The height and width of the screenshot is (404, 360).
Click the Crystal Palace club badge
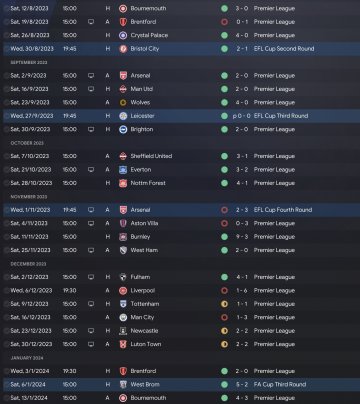pos(123,35)
